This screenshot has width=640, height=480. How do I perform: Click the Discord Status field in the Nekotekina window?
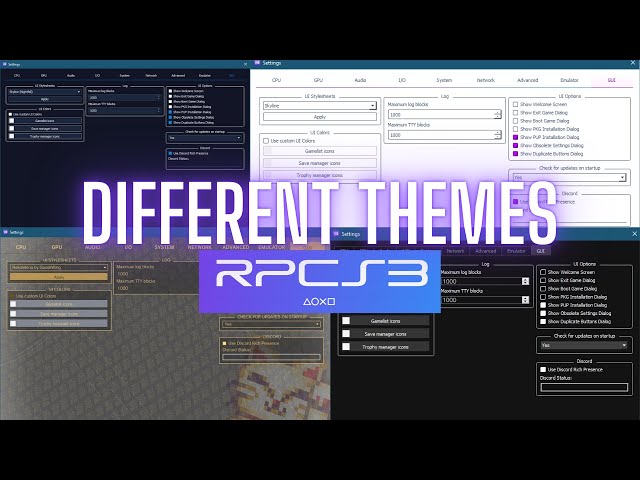coord(271,357)
